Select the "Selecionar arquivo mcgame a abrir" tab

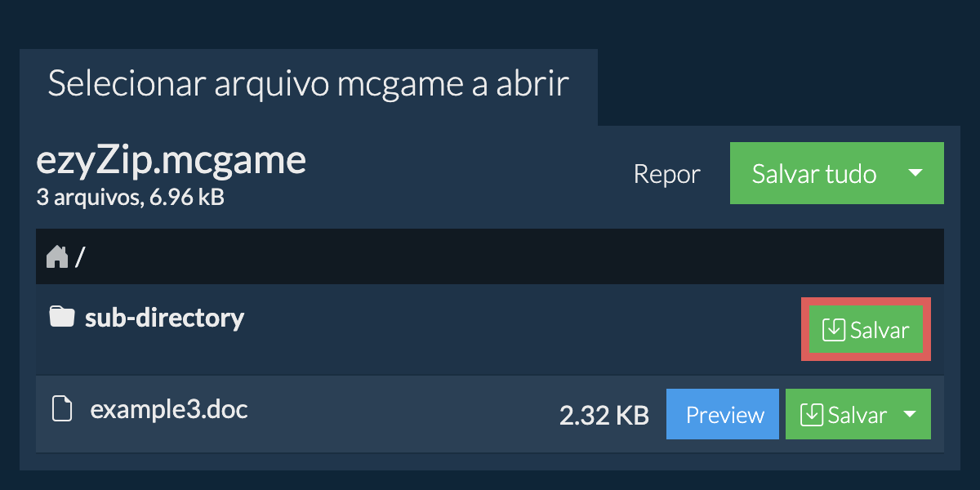[308, 85]
